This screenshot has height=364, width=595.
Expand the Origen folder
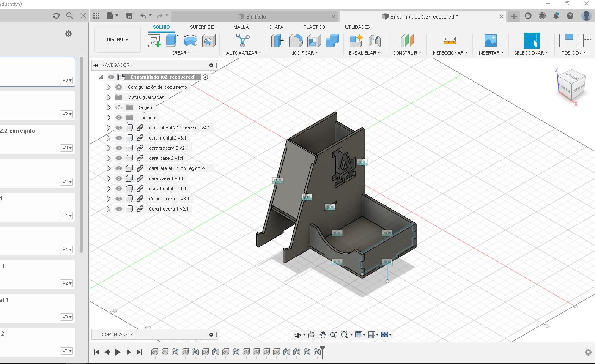[108, 107]
